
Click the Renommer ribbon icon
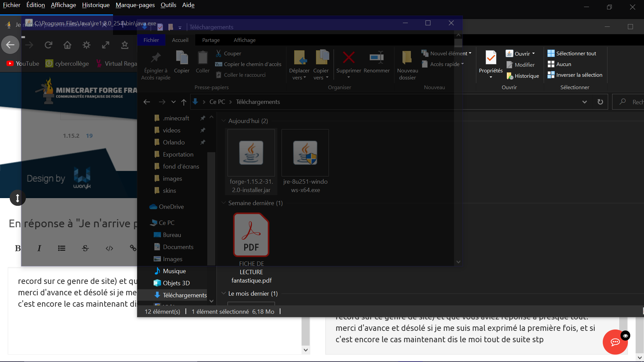click(376, 58)
